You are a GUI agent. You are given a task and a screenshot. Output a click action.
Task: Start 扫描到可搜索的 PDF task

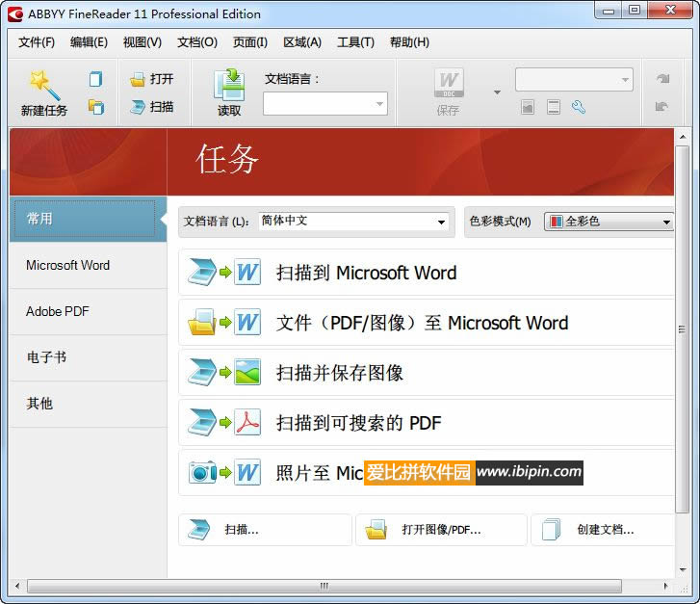pyautogui.click(x=427, y=423)
